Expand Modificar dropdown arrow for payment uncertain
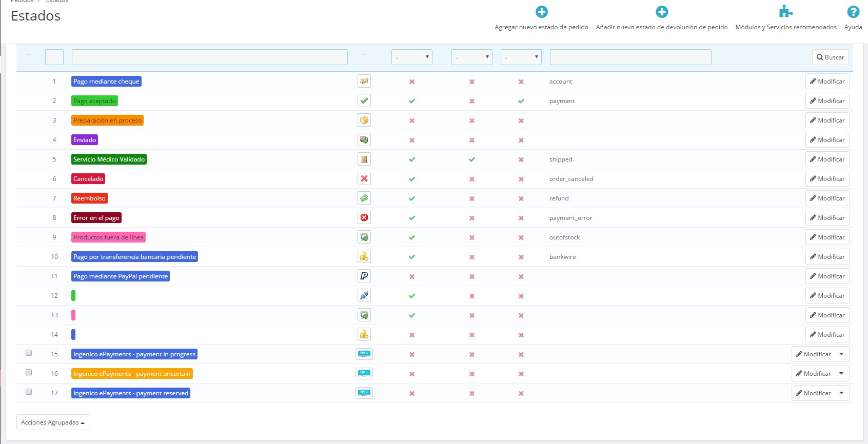The height and width of the screenshot is (444, 868). point(841,373)
